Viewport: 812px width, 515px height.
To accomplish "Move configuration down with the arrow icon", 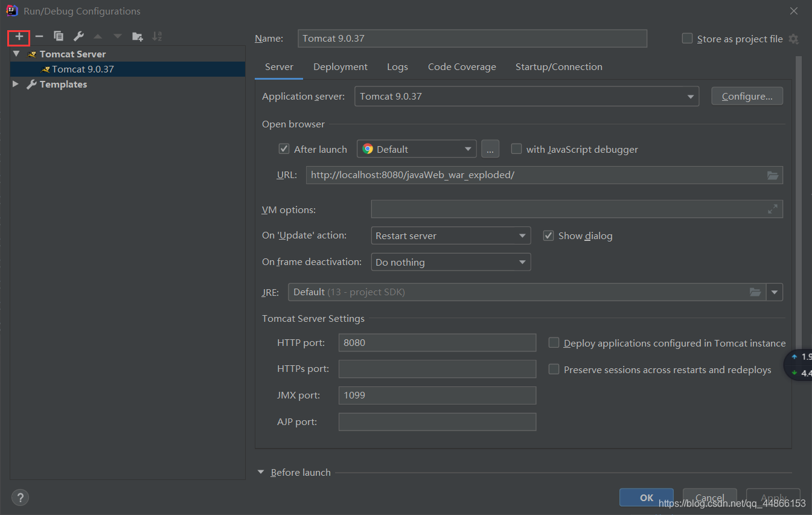I will click(118, 37).
